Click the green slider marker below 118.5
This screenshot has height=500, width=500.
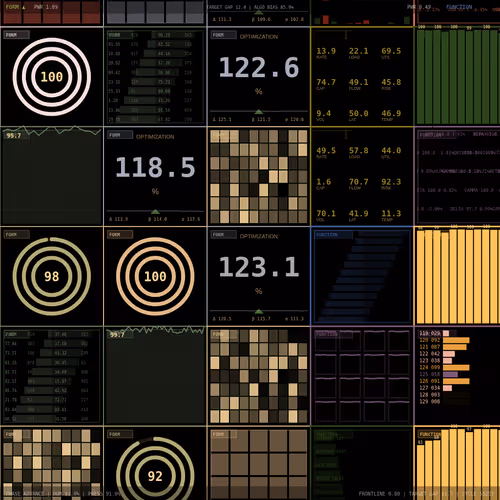[155, 211]
